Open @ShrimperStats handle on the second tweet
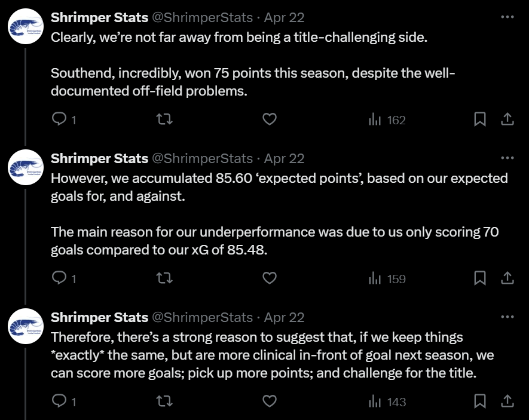The height and width of the screenshot is (420, 529). 203,158
